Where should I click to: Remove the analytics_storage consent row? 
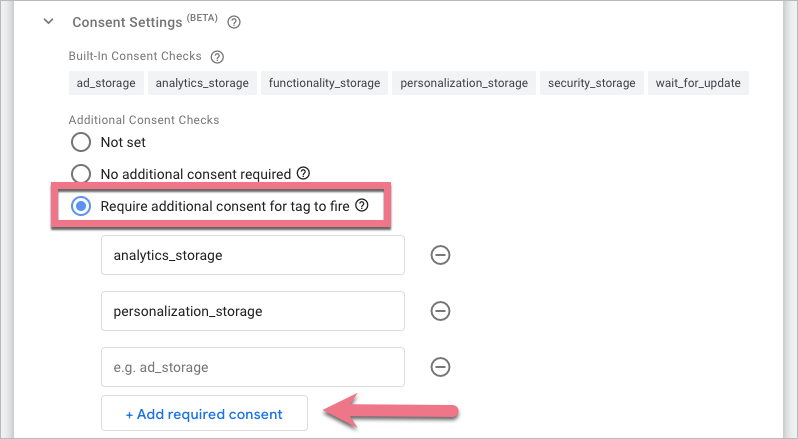pyautogui.click(x=439, y=255)
